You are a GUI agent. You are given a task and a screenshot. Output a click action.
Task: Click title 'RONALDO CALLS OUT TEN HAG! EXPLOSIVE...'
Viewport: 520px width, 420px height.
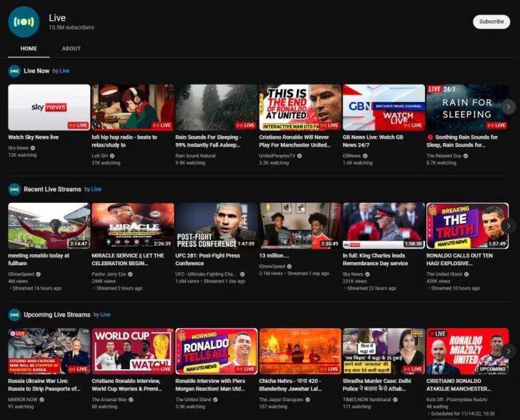tap(460, 259)
